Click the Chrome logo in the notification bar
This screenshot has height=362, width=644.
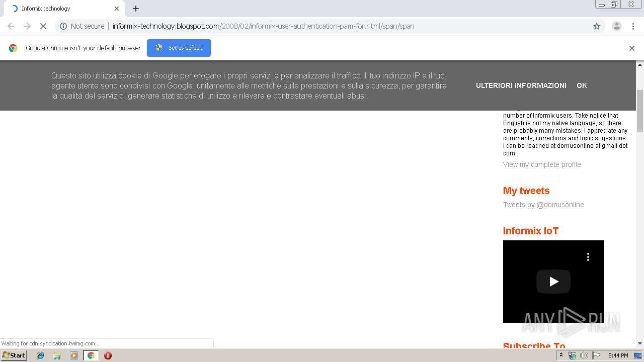[x=13, y=48]
